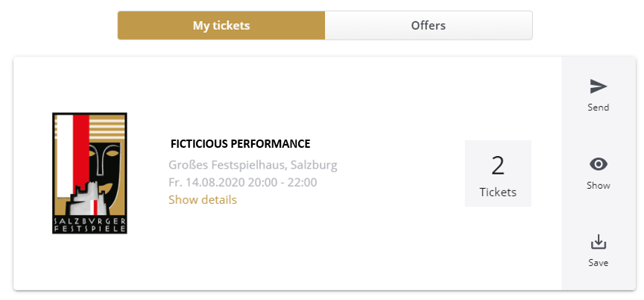Click the Save text label
Viewport: 644px width, 300px height.
tap(599, 263)
